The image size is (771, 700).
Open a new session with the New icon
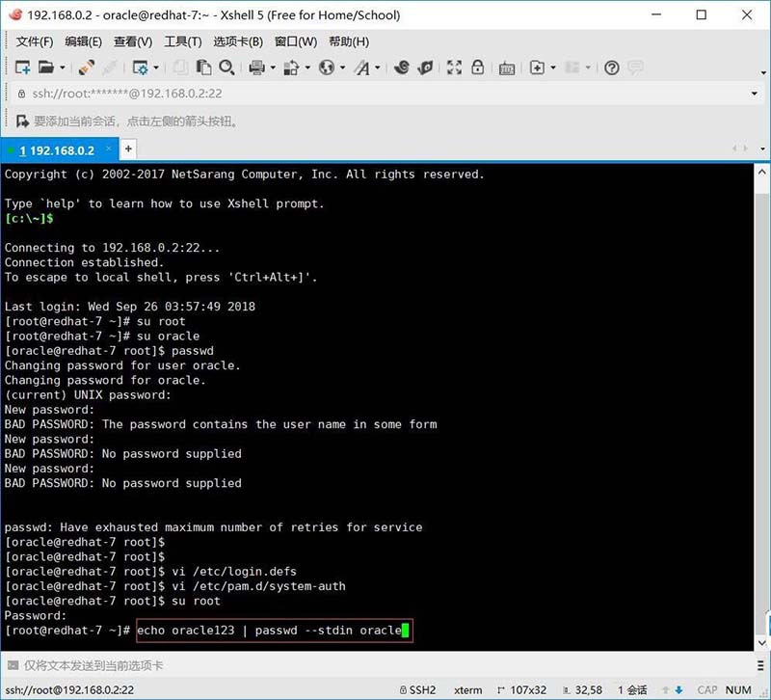pos(21,67)
